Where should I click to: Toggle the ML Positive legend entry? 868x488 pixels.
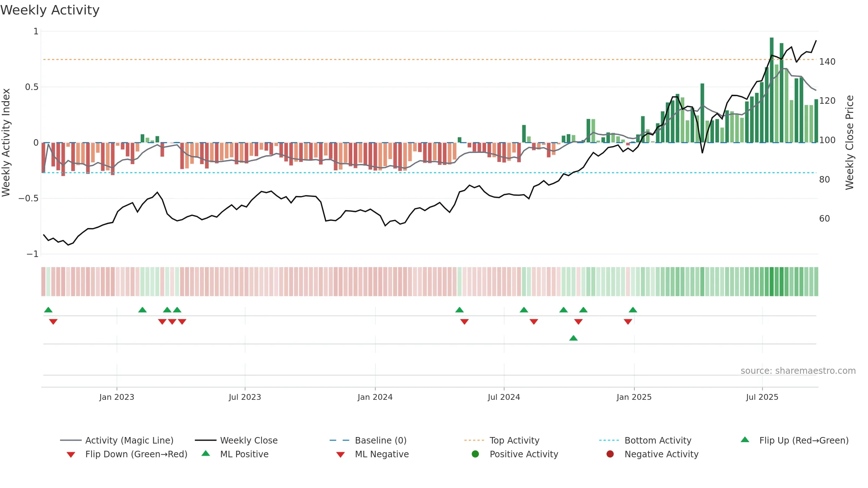[235, 454]
